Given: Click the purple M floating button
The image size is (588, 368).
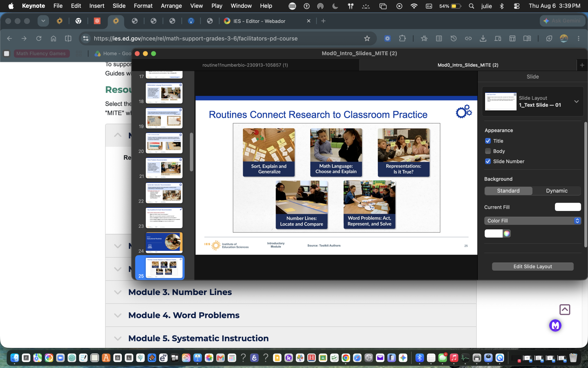Looking at the screenshot, I should tap(555, 325).
